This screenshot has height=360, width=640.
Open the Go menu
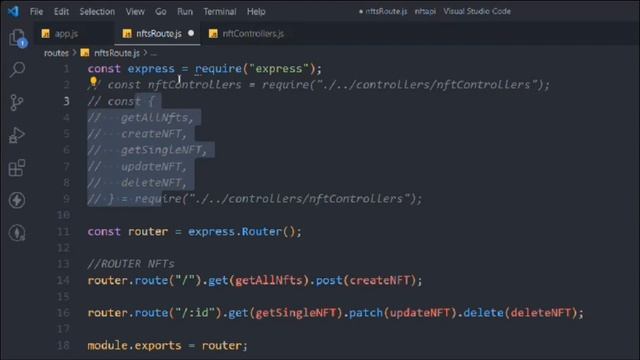(160, 11)
